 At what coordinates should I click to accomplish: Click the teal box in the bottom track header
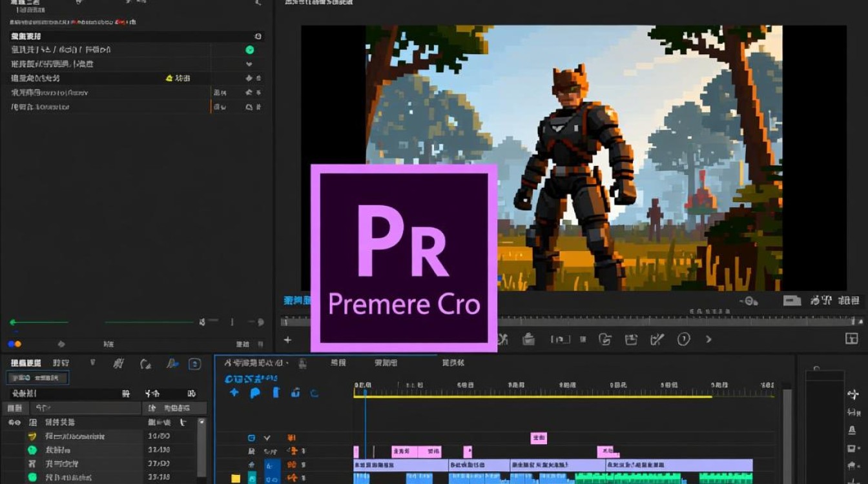tap(252, 478)
